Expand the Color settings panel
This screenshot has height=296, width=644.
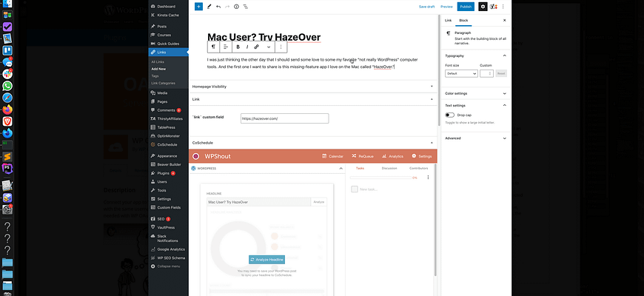[476, 93]
